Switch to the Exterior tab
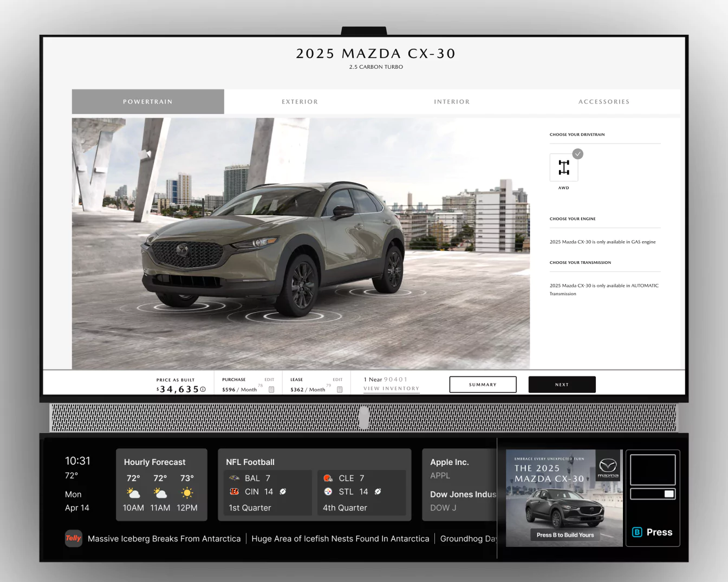 tap(300, 101)
